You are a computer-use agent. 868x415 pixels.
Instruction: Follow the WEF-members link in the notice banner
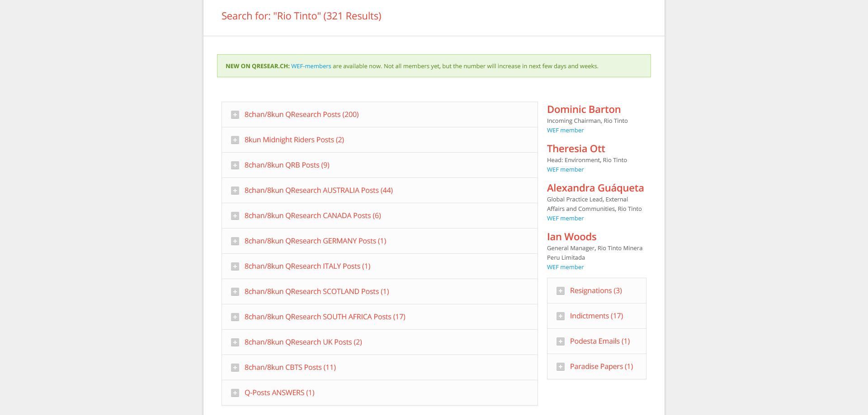[x=311, y=66]
